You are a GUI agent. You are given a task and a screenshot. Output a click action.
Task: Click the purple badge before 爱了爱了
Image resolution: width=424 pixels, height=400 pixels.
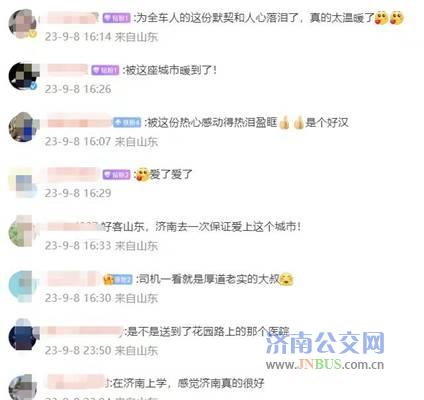coord(116,174)
